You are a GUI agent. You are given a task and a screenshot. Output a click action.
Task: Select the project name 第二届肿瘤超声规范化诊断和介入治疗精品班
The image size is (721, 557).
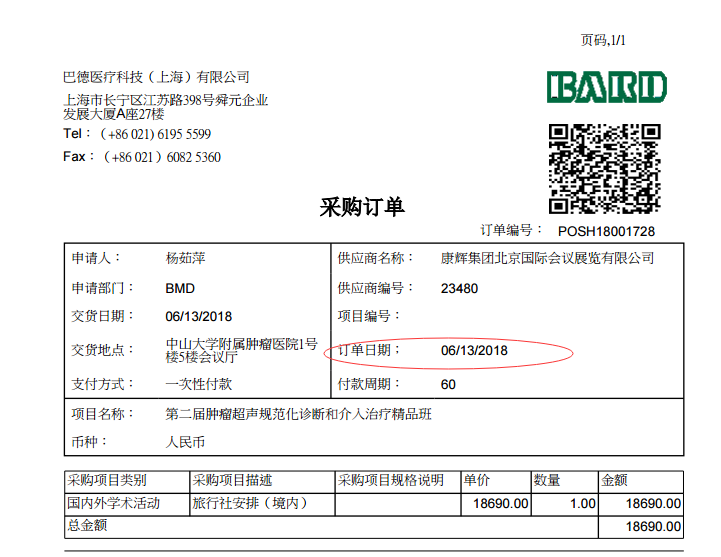[298, 414]
